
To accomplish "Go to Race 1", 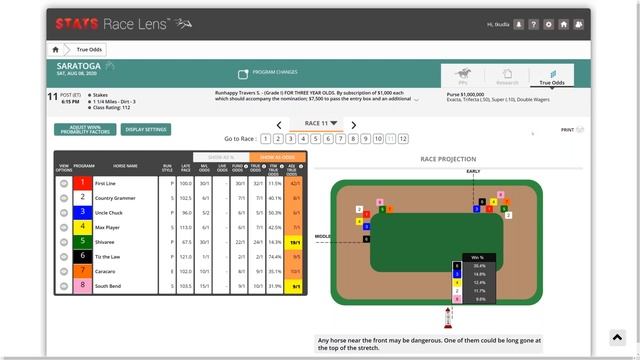I will [265, 139].
